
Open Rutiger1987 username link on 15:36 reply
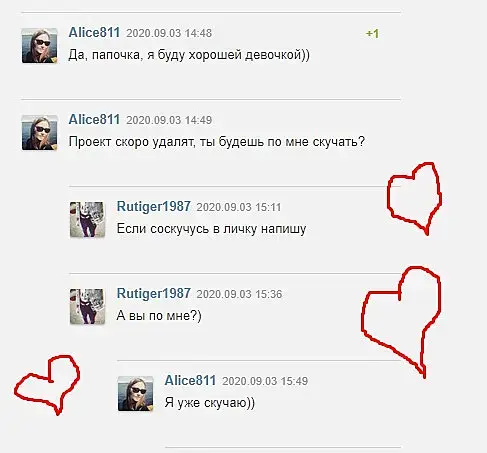coord(154,294)
